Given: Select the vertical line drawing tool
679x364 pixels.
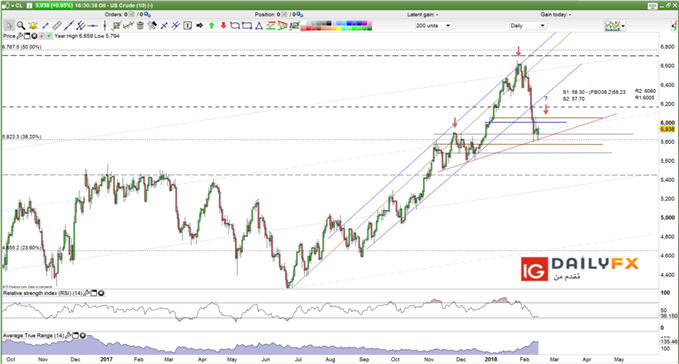Looking at the screenshot, I should [105, 26].
